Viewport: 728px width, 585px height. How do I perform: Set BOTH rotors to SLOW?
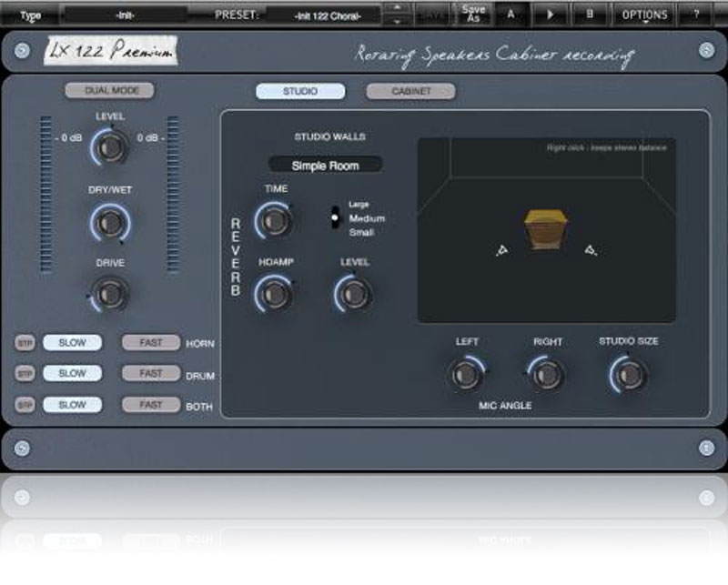pos(73,405)
